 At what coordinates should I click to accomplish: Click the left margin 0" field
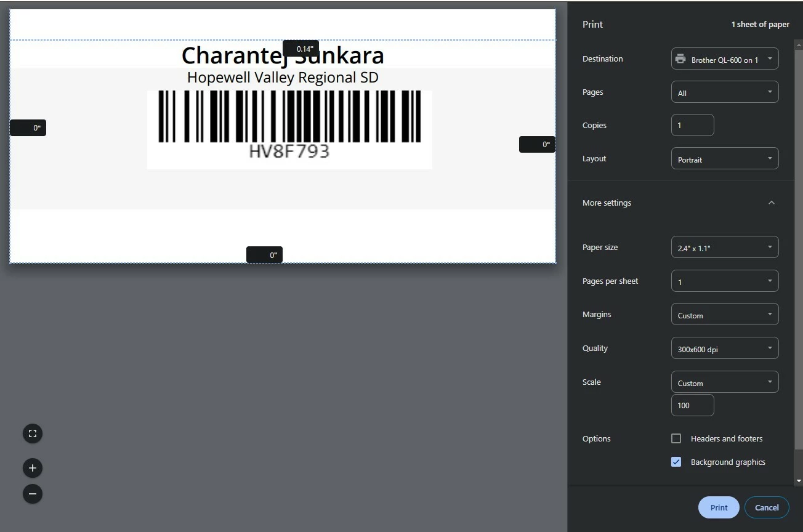tap(28, 128)
